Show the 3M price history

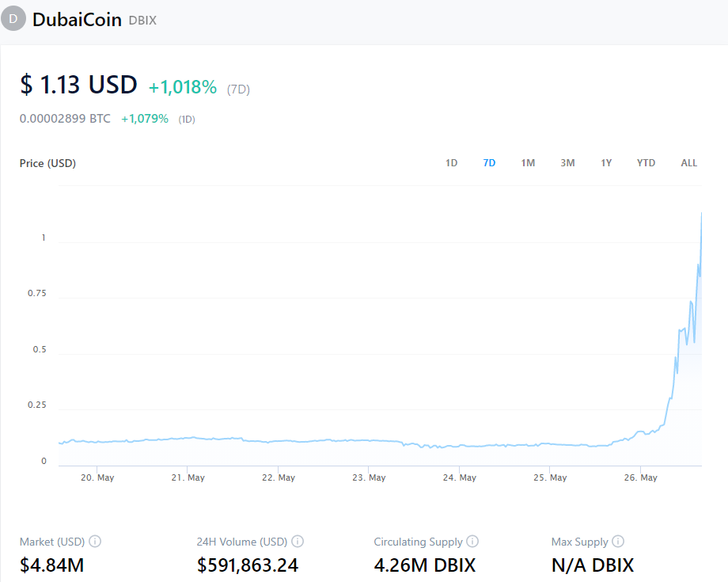[567, 163]
